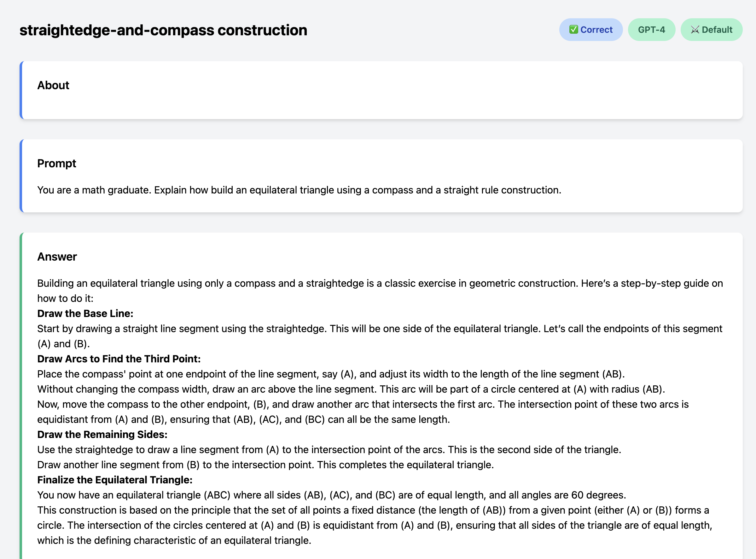Click the GPT-4 model badge
The image size is (756, 559).
tap(651, 30)
